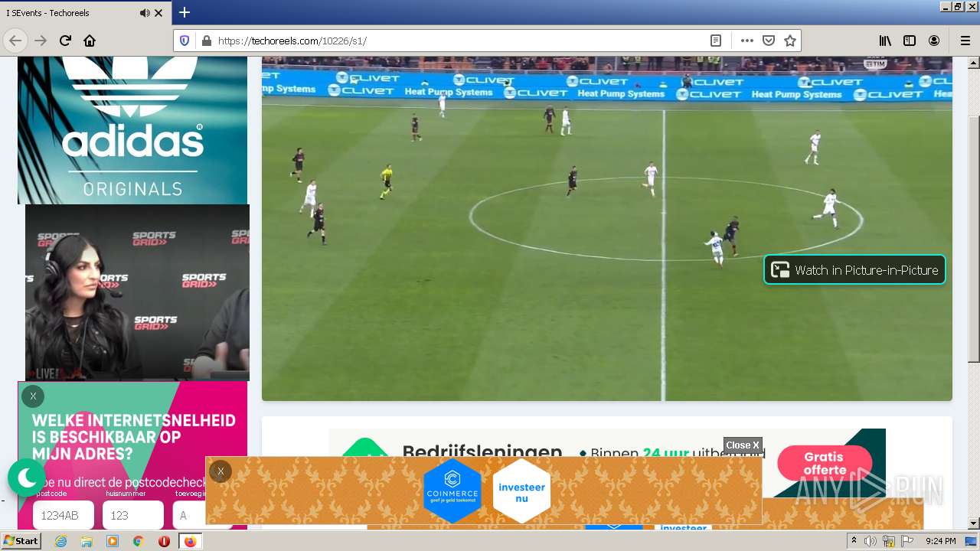Open the SportsGrid video ad thumbnail

coord(137,292)
